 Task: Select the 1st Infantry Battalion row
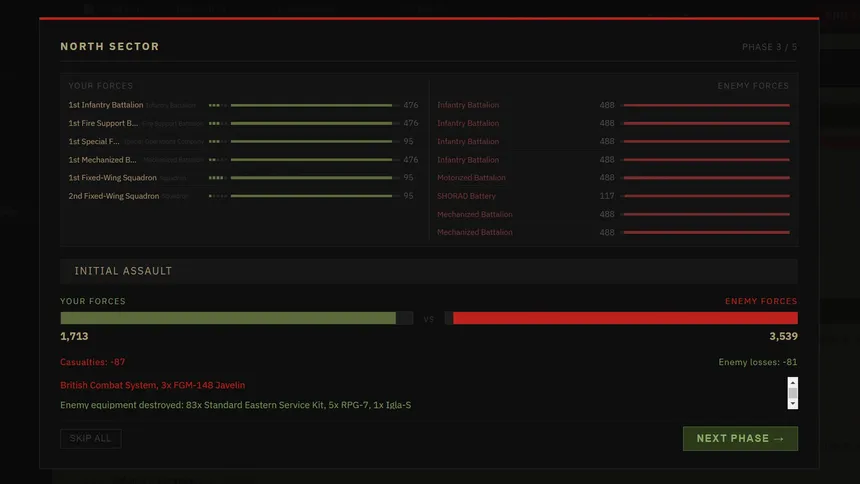243,105
